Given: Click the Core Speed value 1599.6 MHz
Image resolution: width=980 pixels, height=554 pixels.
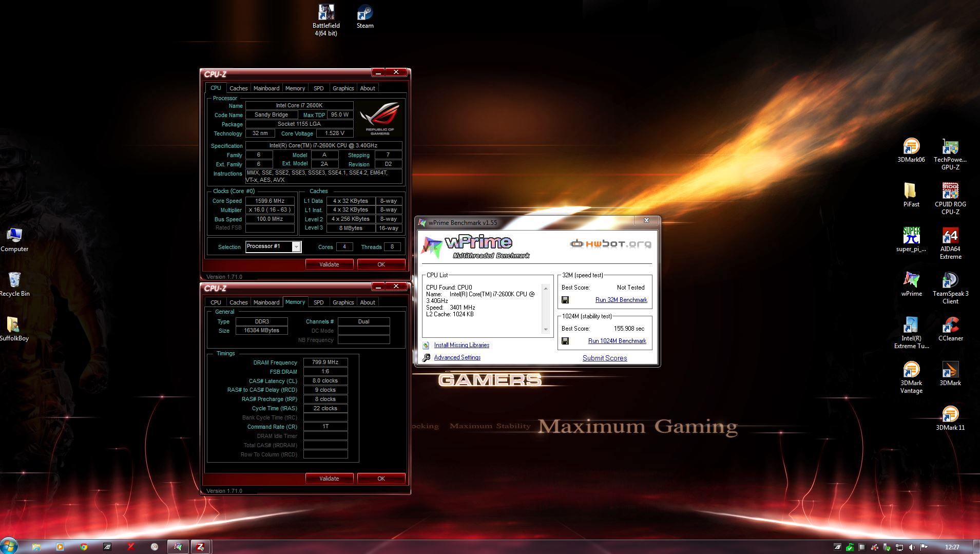Looking at the screenshot, I should coord(270,201).
